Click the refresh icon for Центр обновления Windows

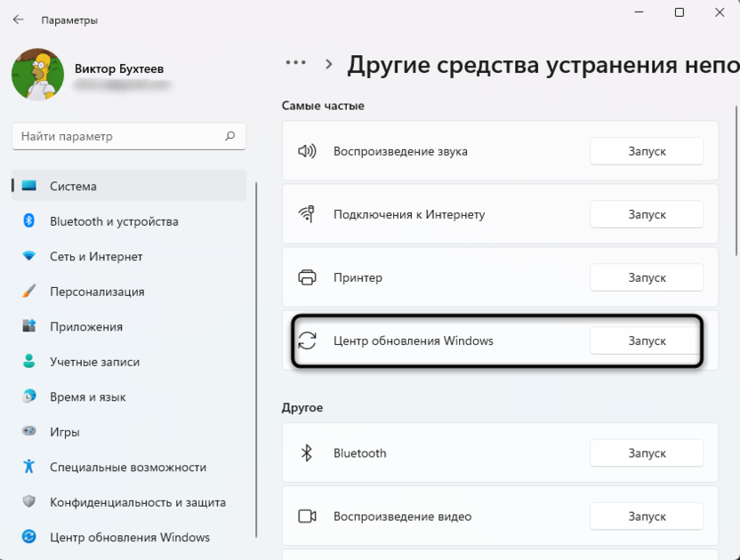(x=306, y=340)
